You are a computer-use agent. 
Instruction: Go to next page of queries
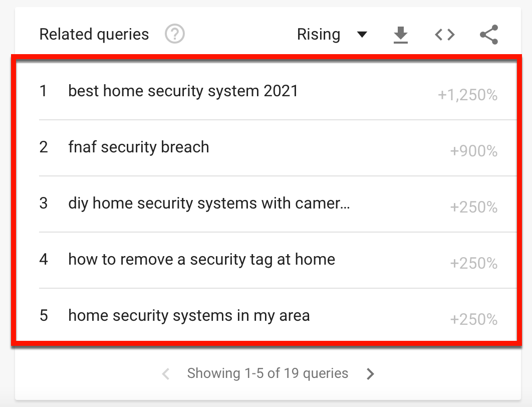coord(371,374)
